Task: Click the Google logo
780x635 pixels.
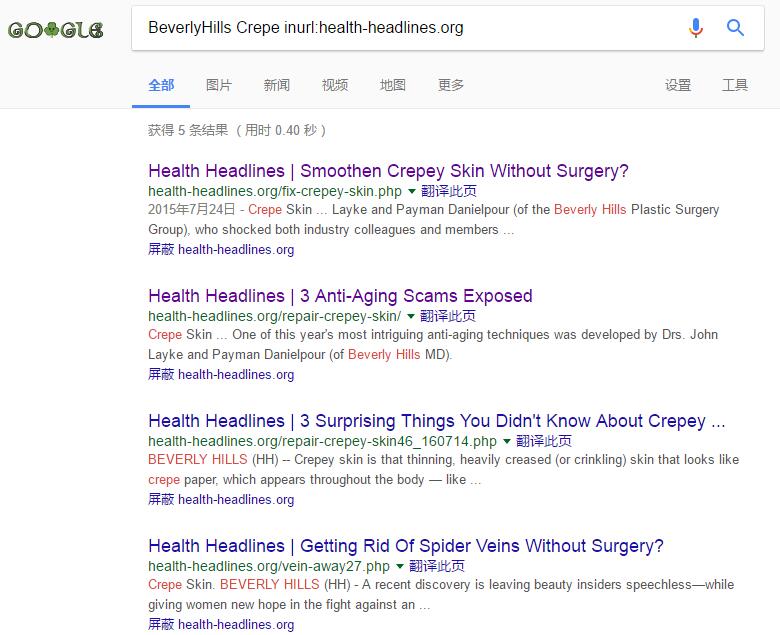Action: [x=55, y=29]
